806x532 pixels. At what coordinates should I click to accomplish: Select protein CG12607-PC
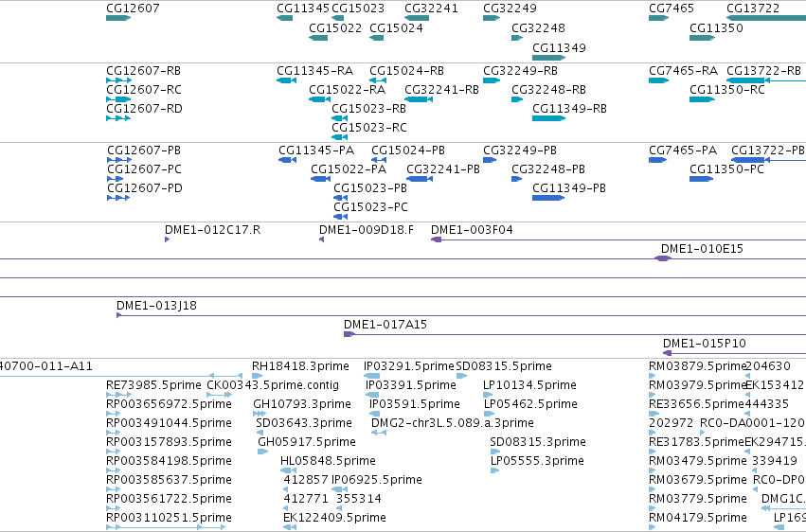116,179
